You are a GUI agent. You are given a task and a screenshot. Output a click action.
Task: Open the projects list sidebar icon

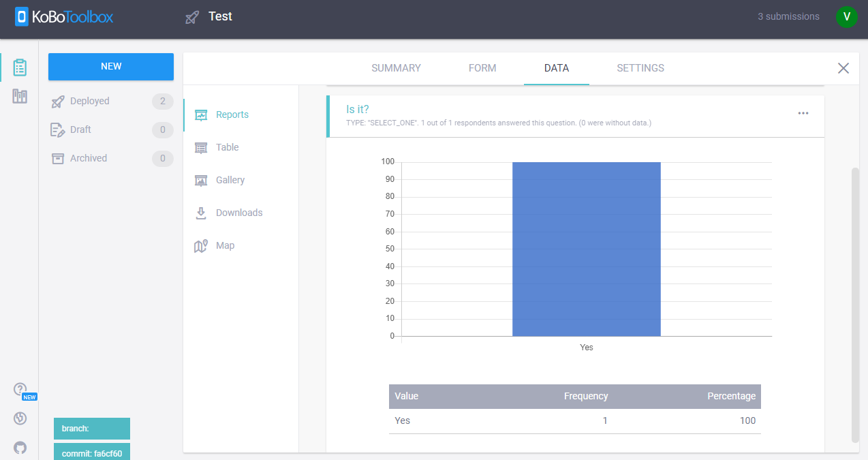[x=20, y=67]
